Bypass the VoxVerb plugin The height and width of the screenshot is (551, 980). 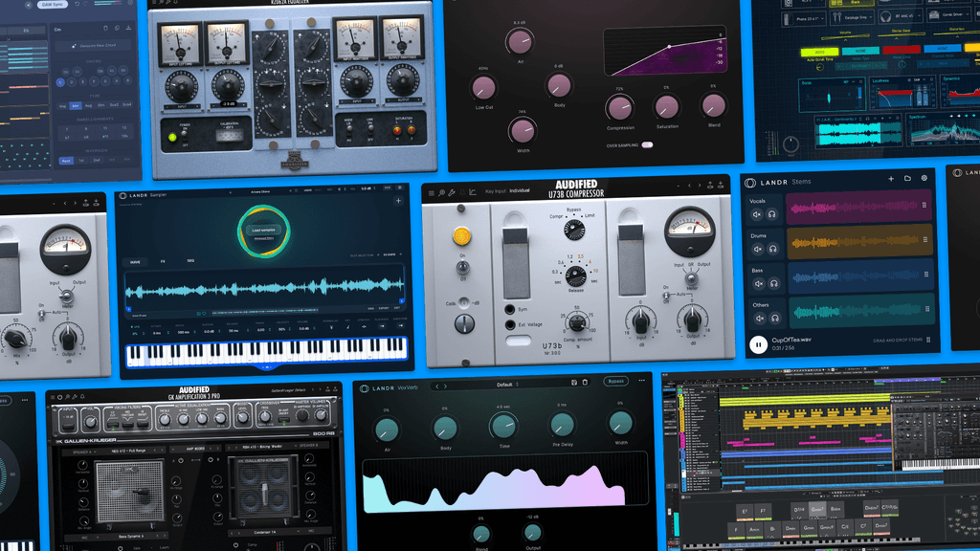pos(617,381)
